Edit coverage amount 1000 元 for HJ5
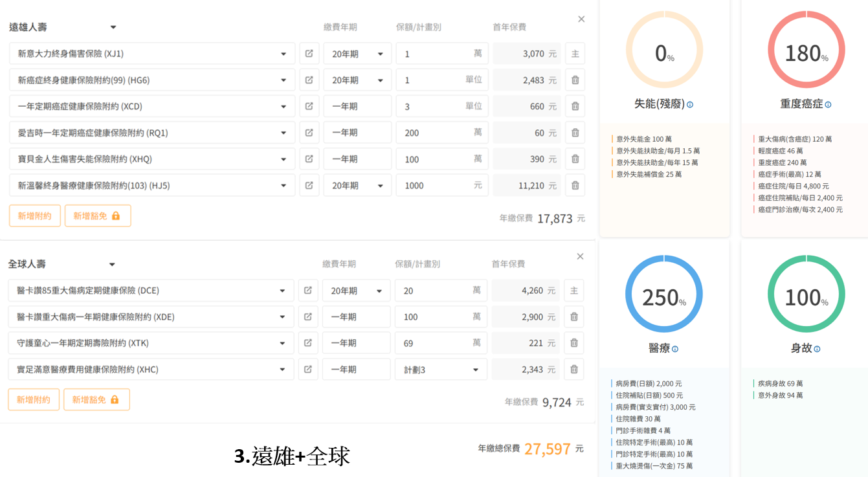The height and width of the screenshot is (477, 868). click(x=442, y=185)
